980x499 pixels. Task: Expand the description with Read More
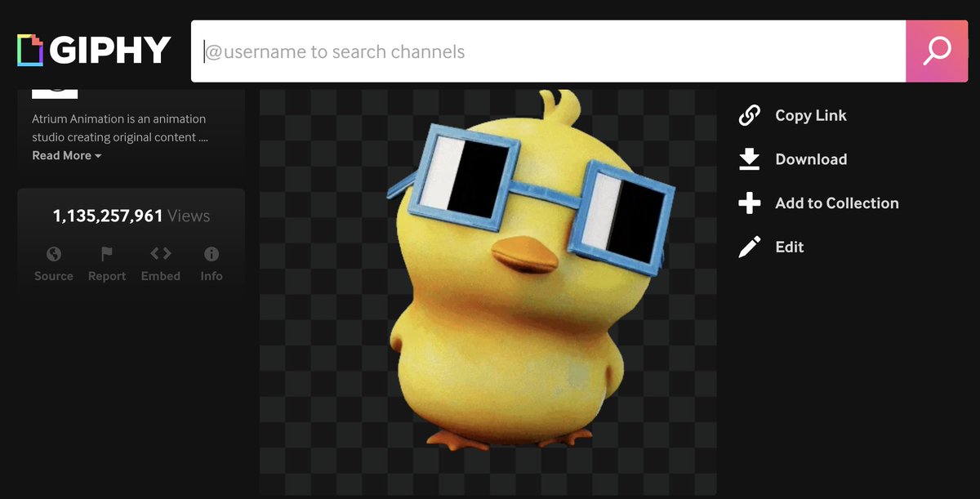pyautogui.click(x=67, y=155)
